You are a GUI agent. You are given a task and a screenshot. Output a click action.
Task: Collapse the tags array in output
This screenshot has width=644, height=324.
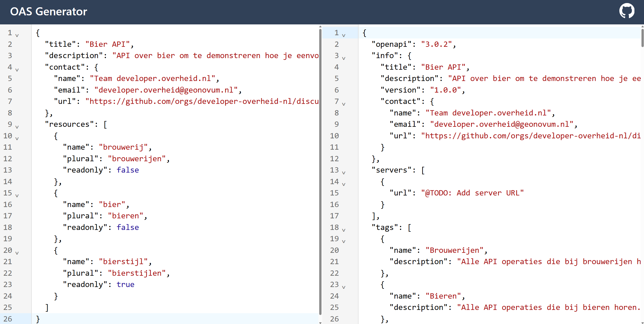tap(344, 230)
